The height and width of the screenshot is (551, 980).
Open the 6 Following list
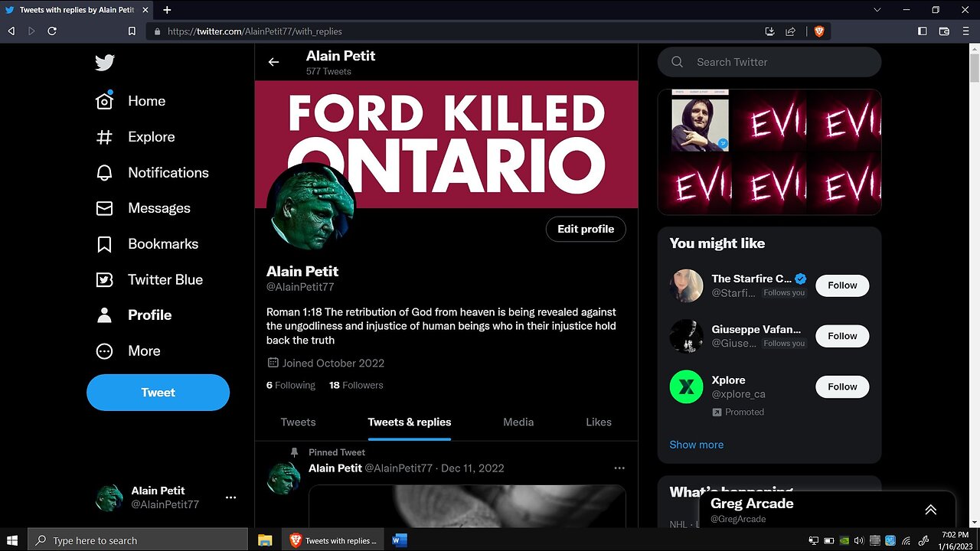click(291, 385)
